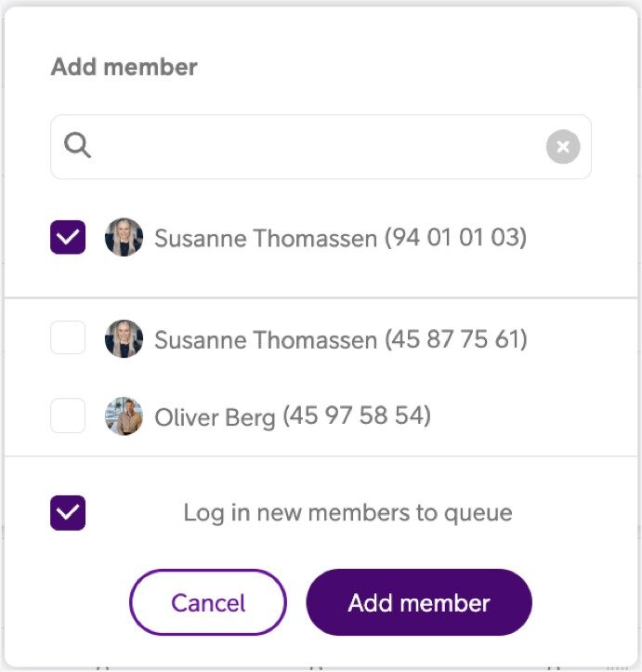This screenshot has width=642, height=672.
Task: Confirm with the purple Add member button
Action: (x=418, y=602)
